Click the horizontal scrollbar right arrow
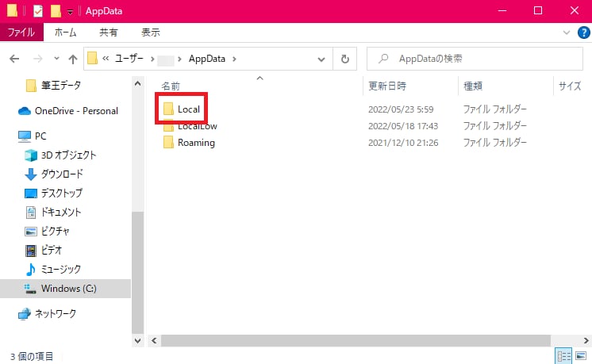 coord(586,341)
